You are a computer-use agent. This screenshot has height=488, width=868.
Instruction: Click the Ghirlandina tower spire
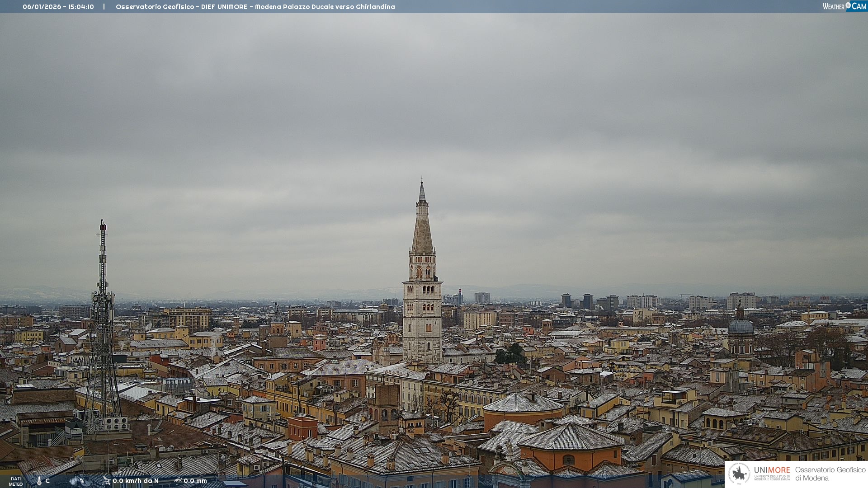click(x=422, y=226)
